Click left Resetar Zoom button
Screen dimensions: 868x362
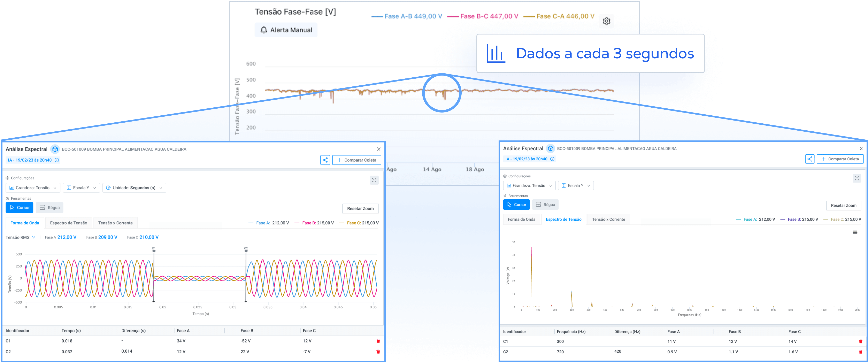360,209
